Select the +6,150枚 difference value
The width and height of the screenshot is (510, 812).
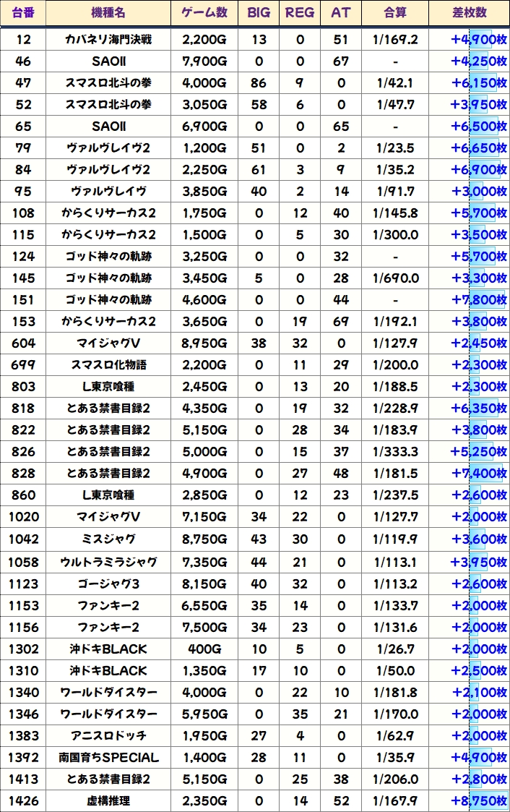click(x=478, y=83)
